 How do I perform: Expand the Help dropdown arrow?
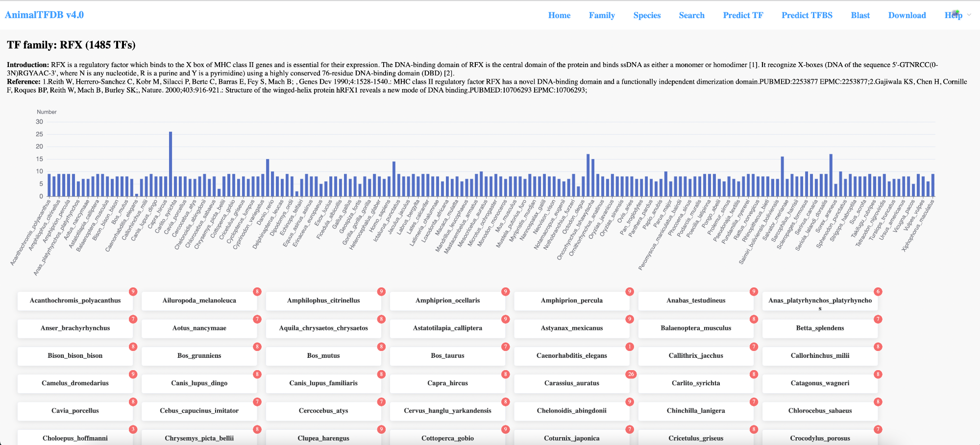969,15
